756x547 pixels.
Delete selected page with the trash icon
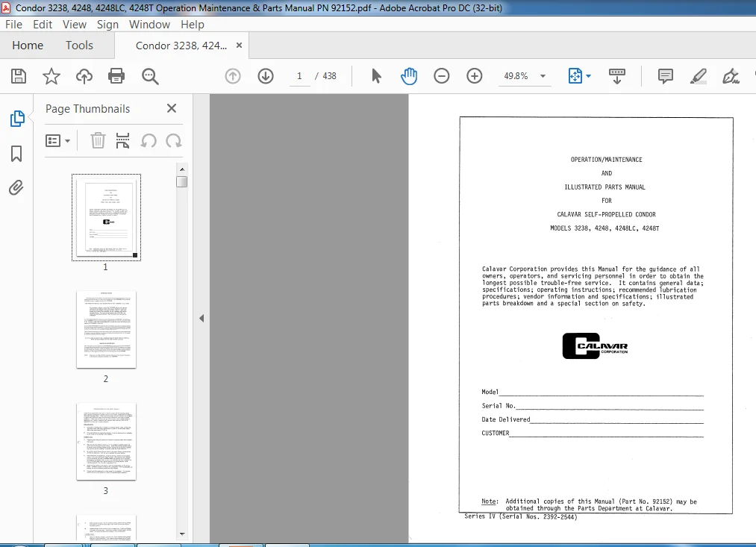(98, 141)
